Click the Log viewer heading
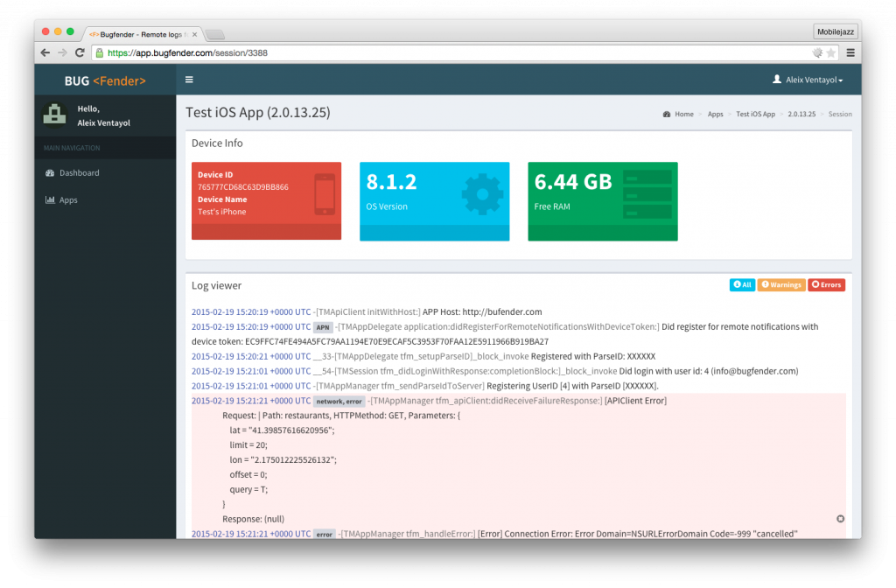The image size is (896, 588). tap(217, 285)
